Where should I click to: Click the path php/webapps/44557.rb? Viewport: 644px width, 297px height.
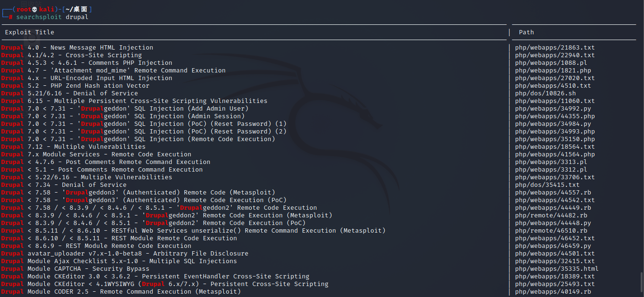[x=553, y=193]
